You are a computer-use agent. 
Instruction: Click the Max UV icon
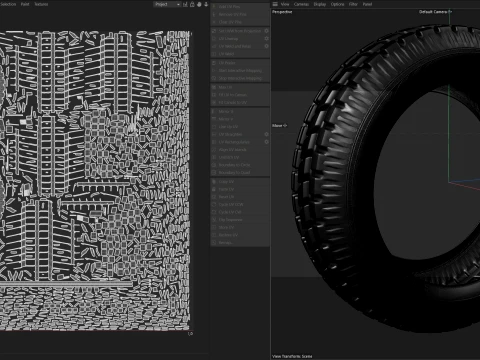pyautogui.click(x=214, y=87)
